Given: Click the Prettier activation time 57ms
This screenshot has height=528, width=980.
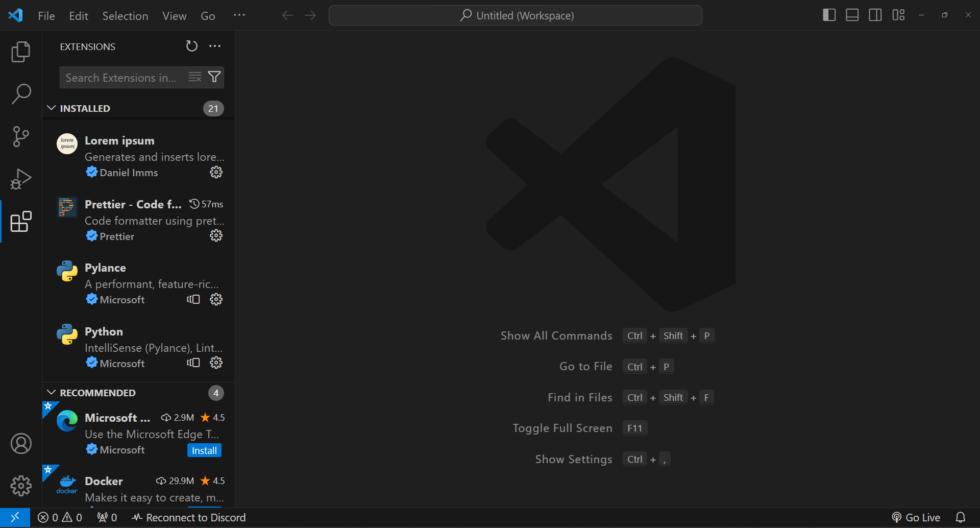Looking at the screenshot, I should pos(206,204).
